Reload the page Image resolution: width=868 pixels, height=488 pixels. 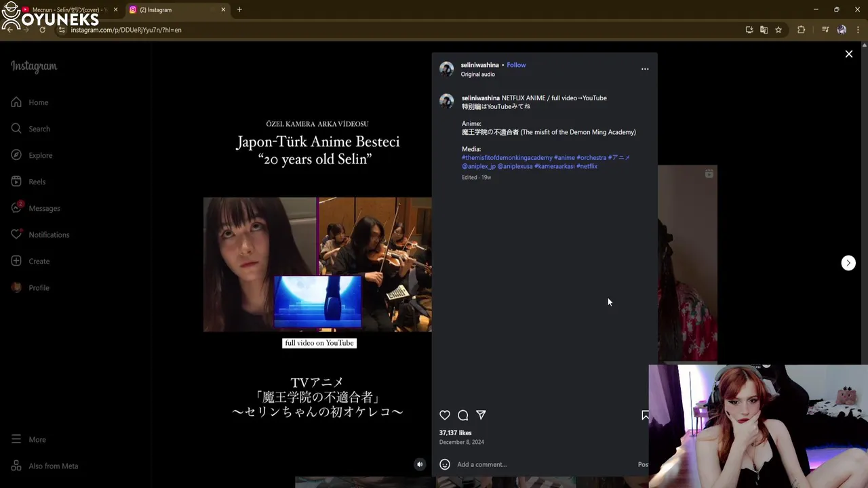coord(42,30)
